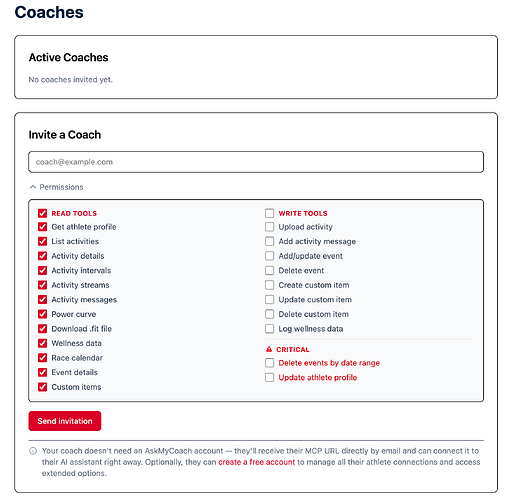
Task: Enable Update athlete profile critical permission
Action: pos(270,378)
